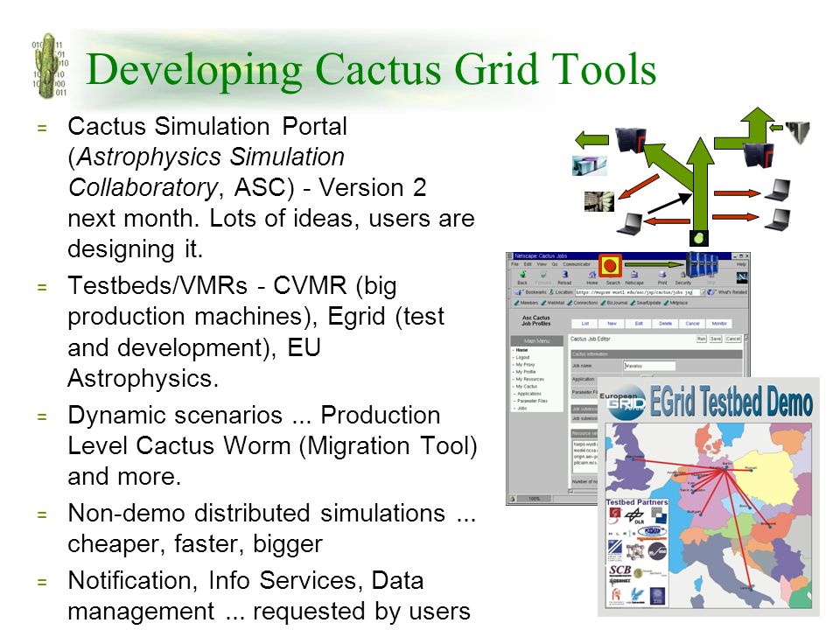The image size is (840, 630).
Task: Click the Cancel button in Job Editor
Action: tap(733, 339)
